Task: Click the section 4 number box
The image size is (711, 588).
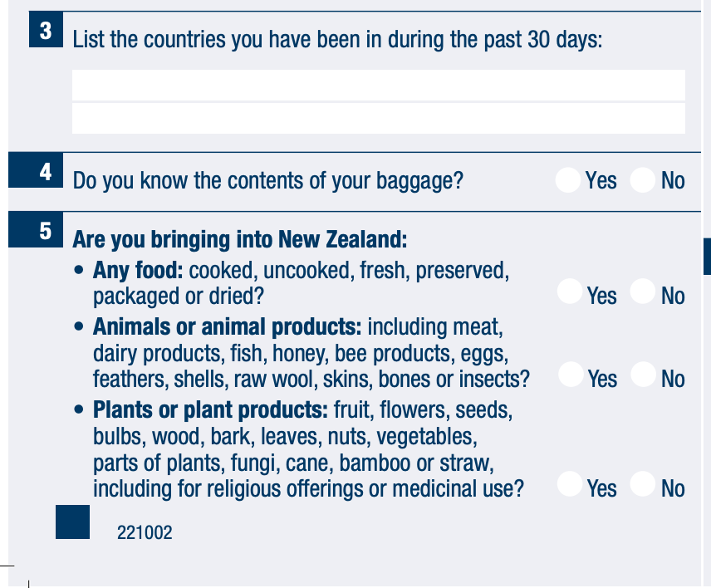Action: point(36,170)
